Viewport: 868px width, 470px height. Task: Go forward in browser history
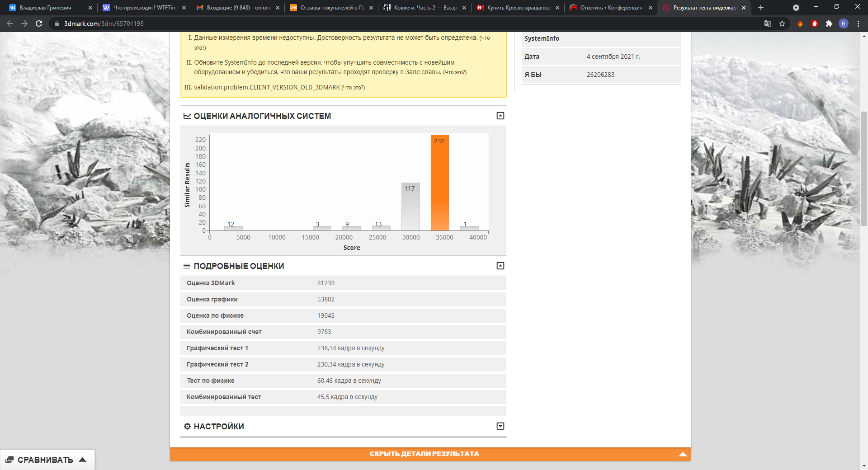coord(24,23)
